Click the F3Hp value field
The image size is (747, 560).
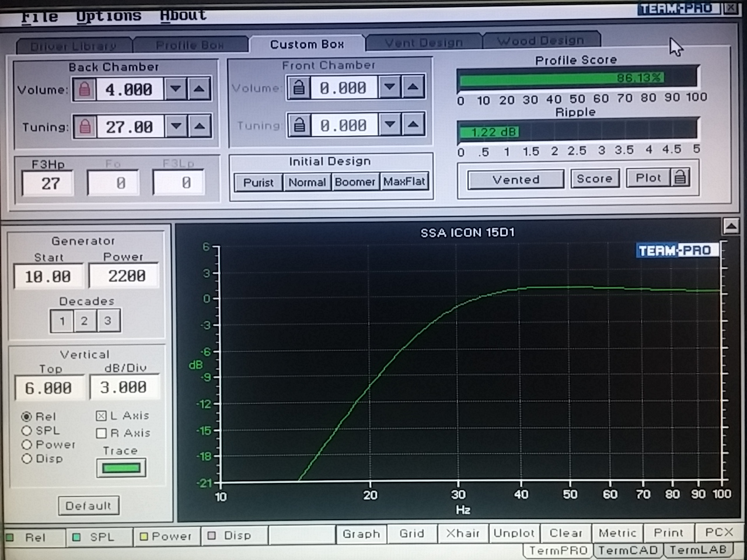pos(48,183)
